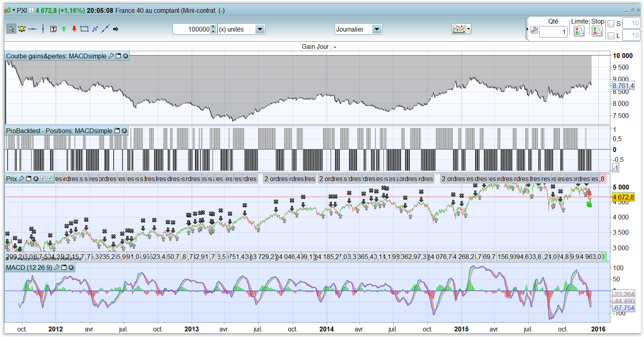Open settings wrench for MACD indicator

(56, 267)
